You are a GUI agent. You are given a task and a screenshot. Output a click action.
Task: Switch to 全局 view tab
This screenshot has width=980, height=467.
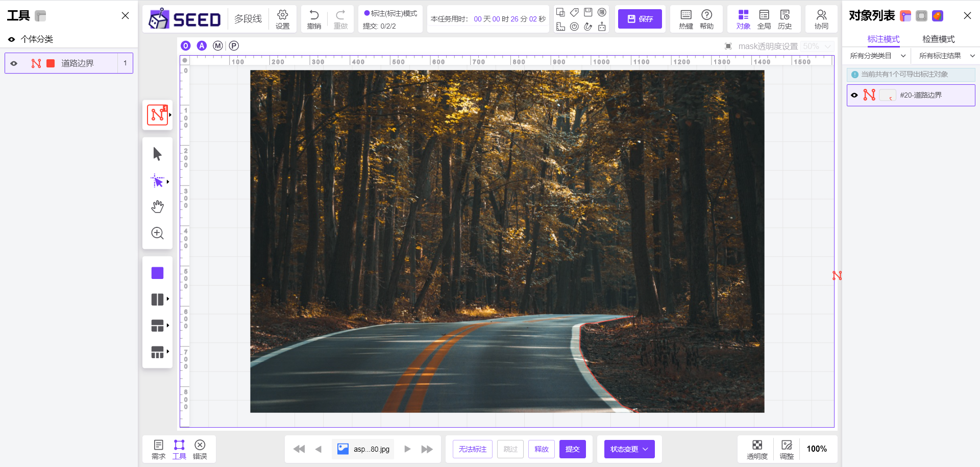click(764, 19)
